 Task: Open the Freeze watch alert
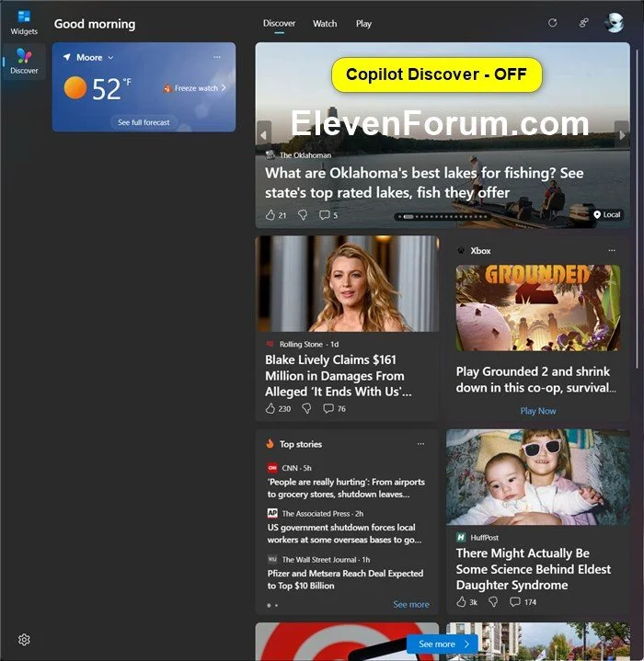coord(194,88)
